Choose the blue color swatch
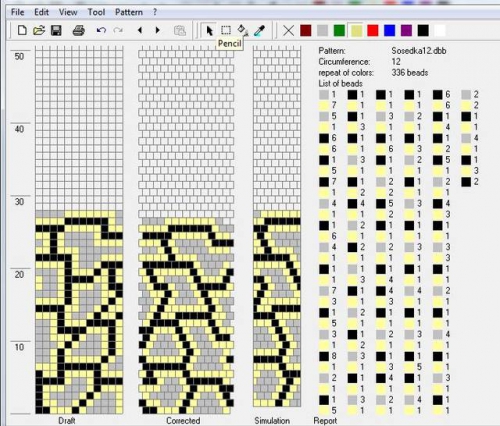This screenshot has height=426, width=500. 389,30
